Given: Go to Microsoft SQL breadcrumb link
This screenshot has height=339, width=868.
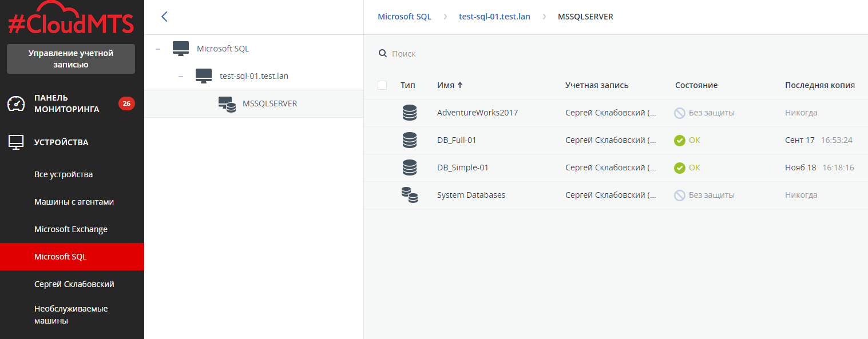Looking at the screenshot, I should [404, 17].
